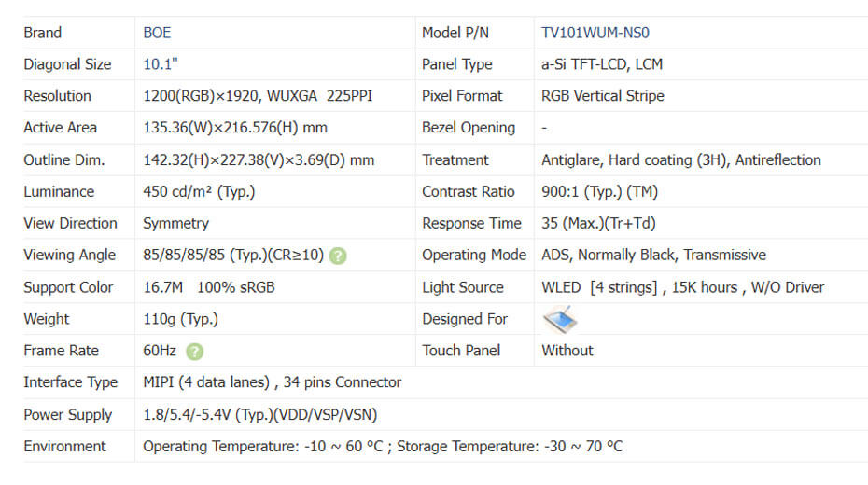Click the WLED light source details
Screen dimensions: 868x485
pyautogui.click(x=683, y=287)
